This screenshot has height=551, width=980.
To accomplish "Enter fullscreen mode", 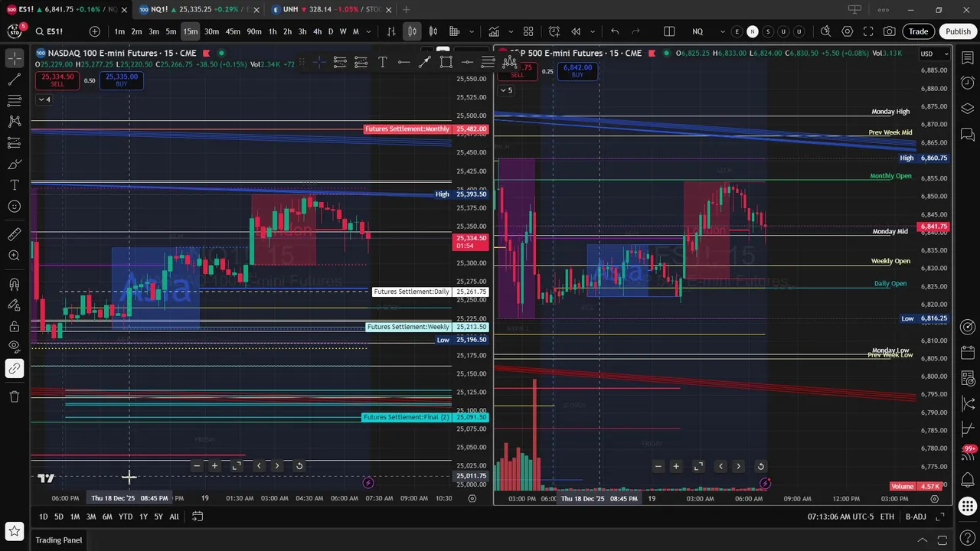I will (868, 31).
